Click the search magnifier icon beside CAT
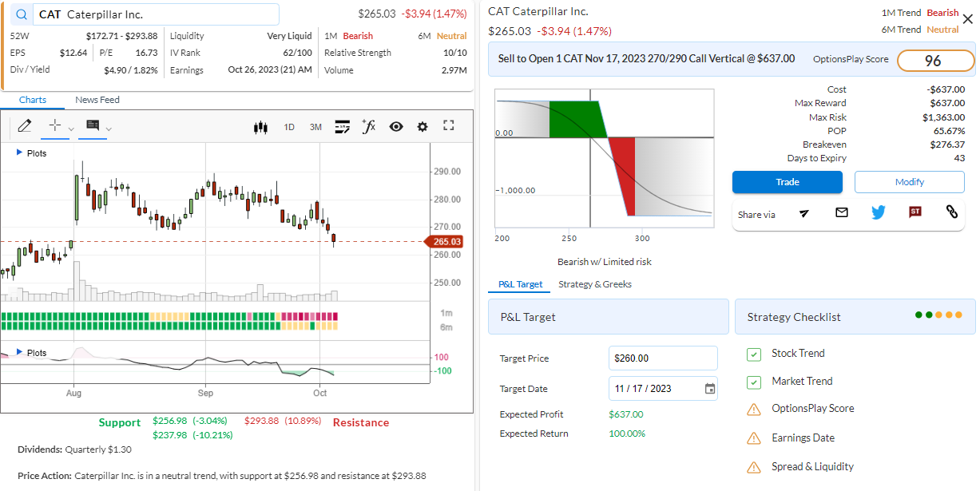The image size is (980, 491). click(x=22, y=14)
